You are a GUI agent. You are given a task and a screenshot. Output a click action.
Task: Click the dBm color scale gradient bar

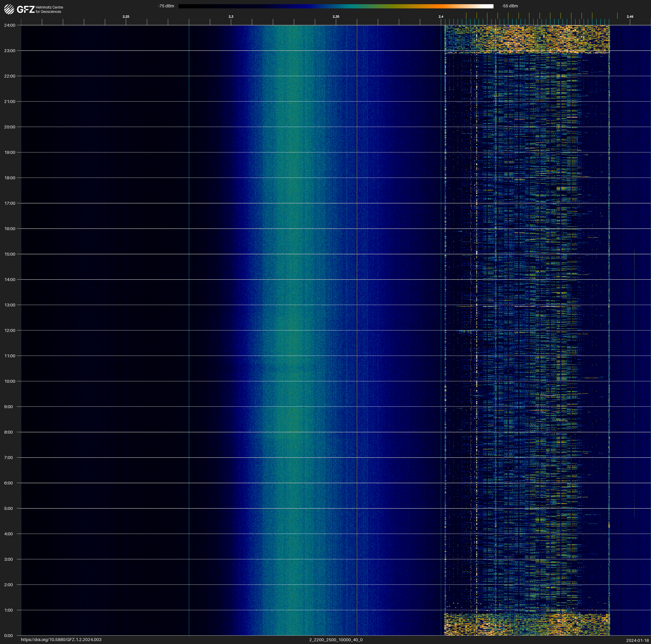click(x=336, y=6)
